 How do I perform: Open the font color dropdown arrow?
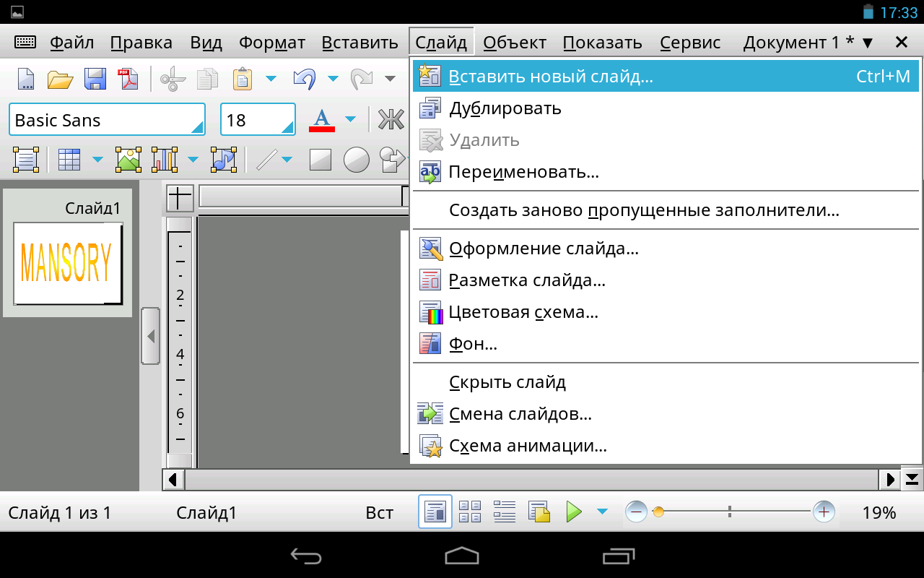tap(351, 119)
